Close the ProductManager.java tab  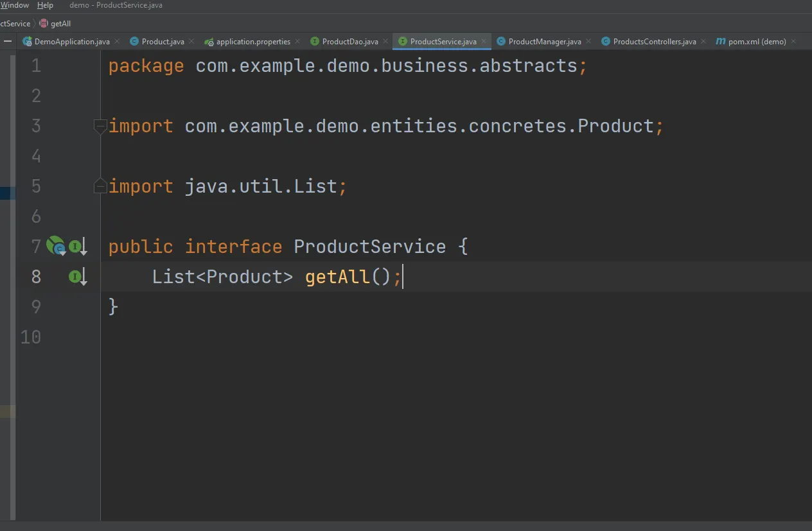pos(588,42)
